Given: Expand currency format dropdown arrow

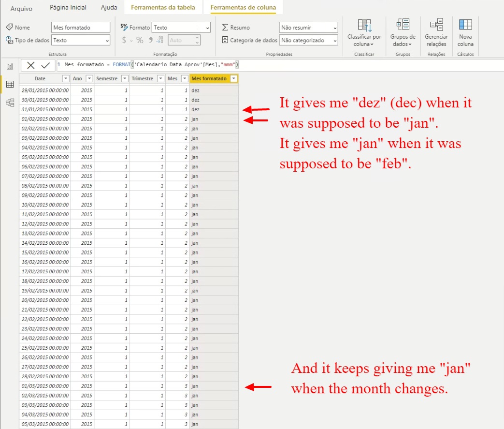Looking at the screenshot, I should click(x=131, y=41).
